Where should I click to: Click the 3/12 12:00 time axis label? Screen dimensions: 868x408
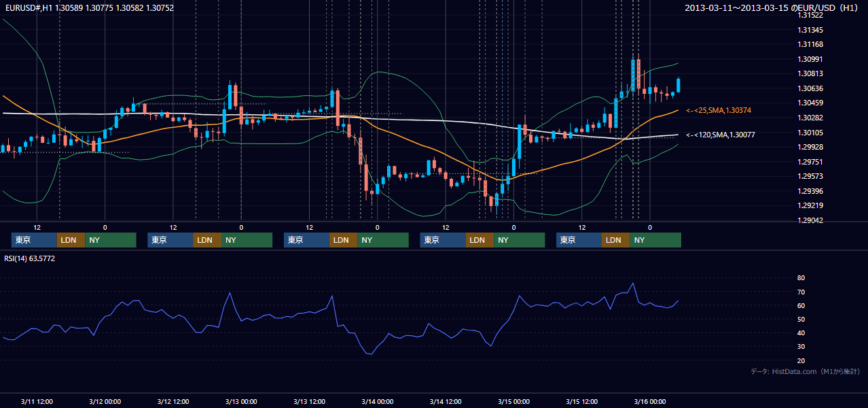point(173,401)
